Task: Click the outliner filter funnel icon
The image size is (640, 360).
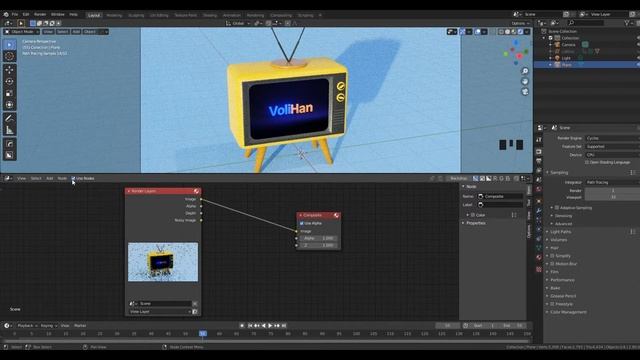Action: tap(627, 23)
